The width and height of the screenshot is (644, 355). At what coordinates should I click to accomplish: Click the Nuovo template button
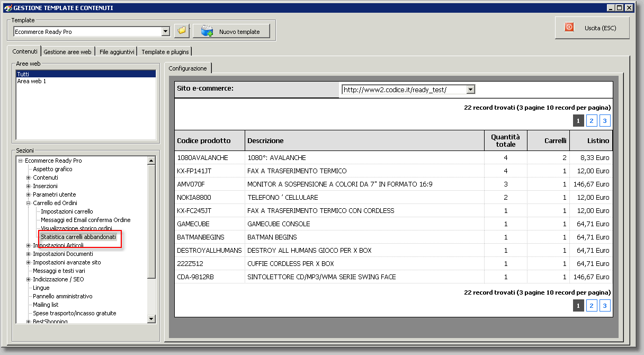[x=231, y=31]
